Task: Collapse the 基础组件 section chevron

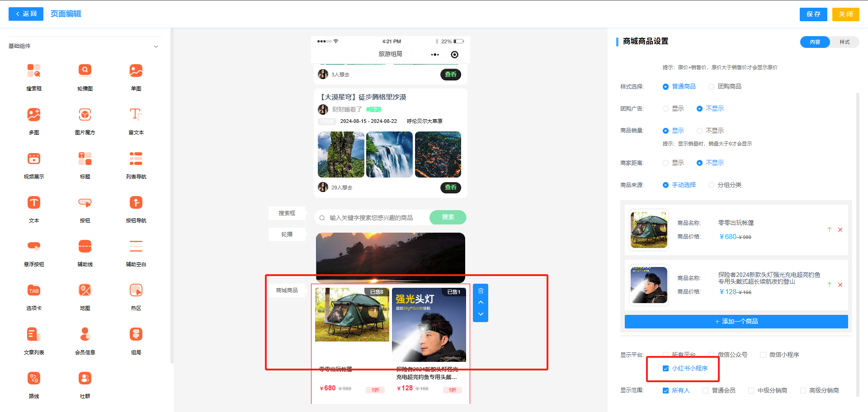Action: (156, 47)
